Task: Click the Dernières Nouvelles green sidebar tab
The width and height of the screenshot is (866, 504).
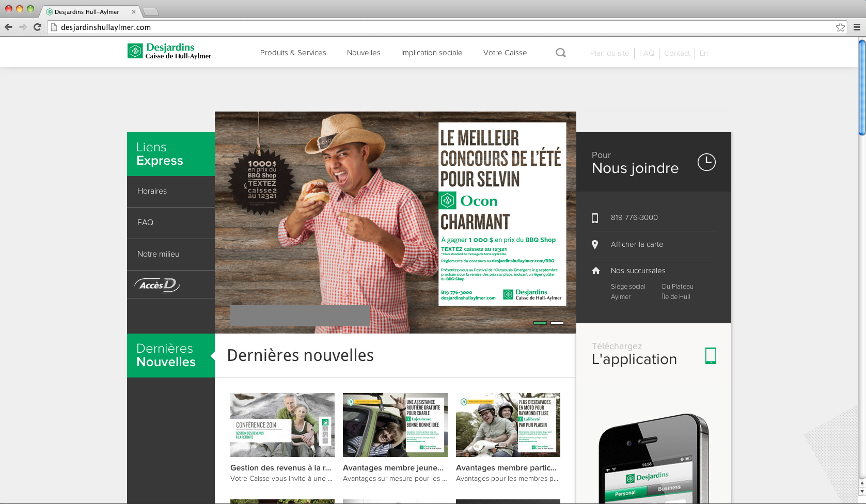Action: (171, 355)
